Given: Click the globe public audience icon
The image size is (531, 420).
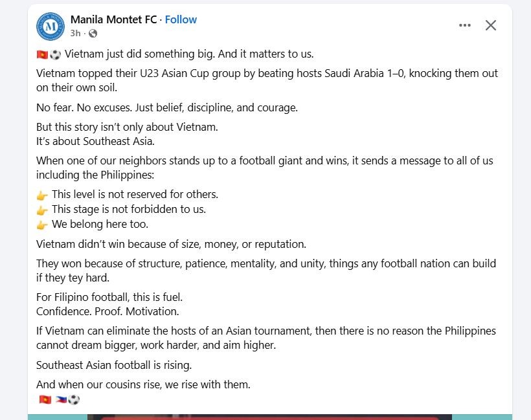Looking at the screenshot, I should coord(93,33).
